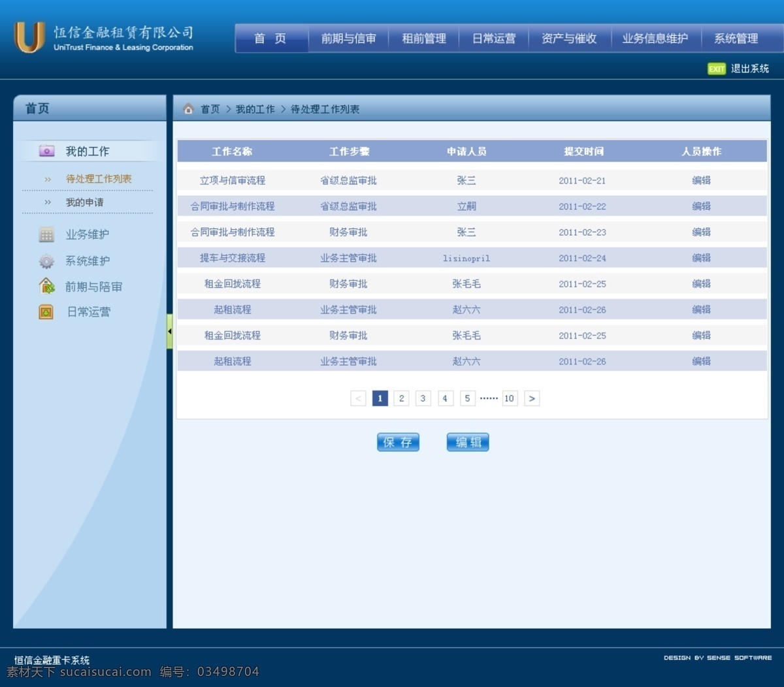Screen dimensions: 784x687
Task: Click the 系统维护 gear icon
Action: (x=46, y=261)
